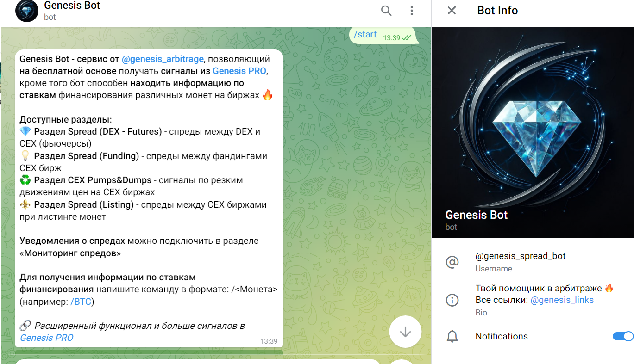
Task: Click the info icon next to Bio
Action: click(452, 300)
